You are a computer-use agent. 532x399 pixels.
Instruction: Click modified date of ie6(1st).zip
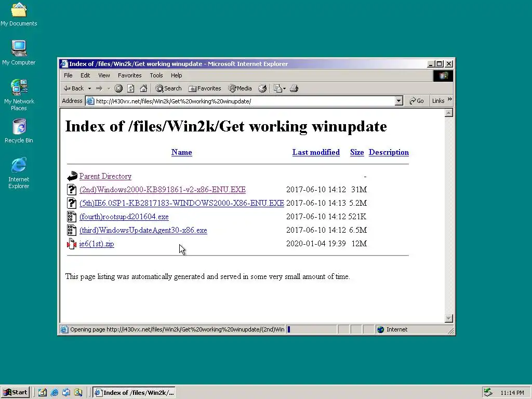tap(316, 244)
